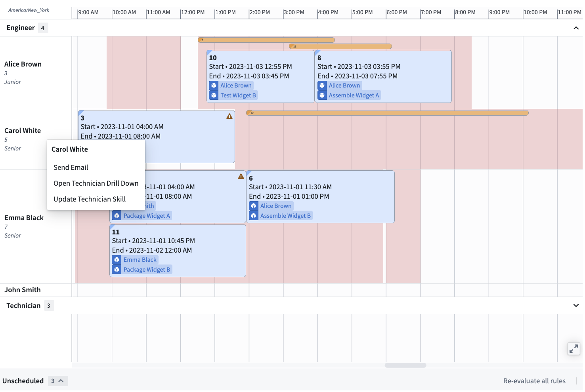Expand the Technician group
The width and height of the screenshot is (585, 392).
[576, 306]
